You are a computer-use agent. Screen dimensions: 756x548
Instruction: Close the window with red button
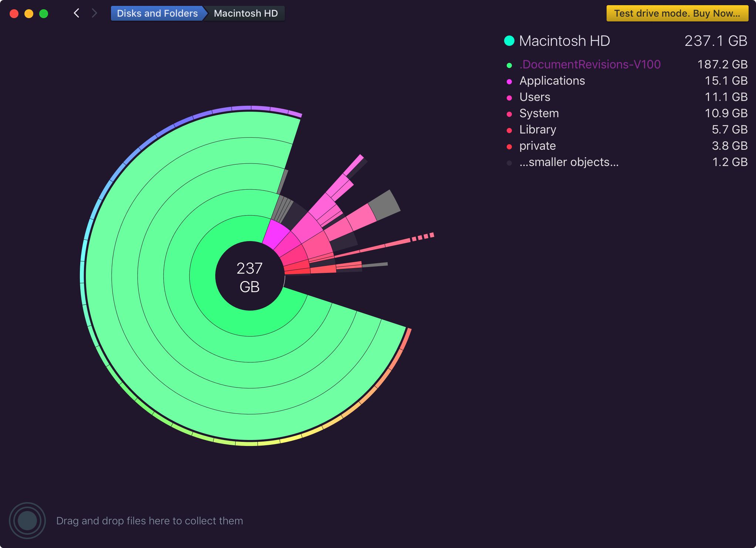pos(14,13)
